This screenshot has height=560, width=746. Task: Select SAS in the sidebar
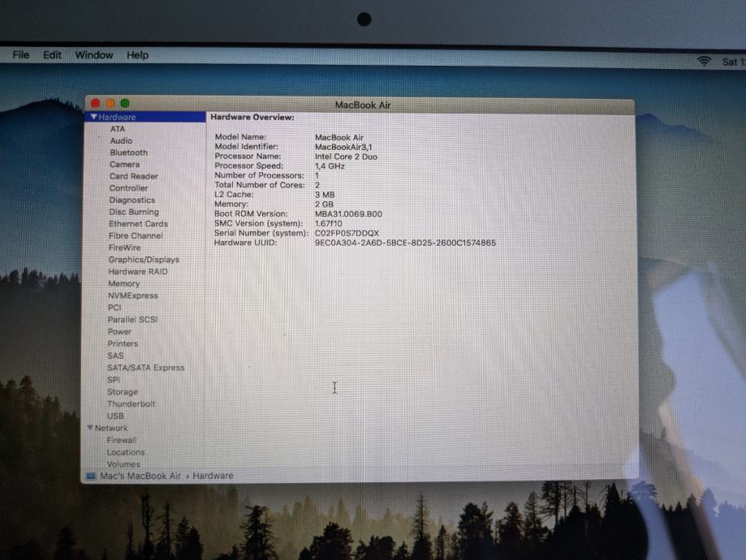pyautogui.click(x=115, y=356)
